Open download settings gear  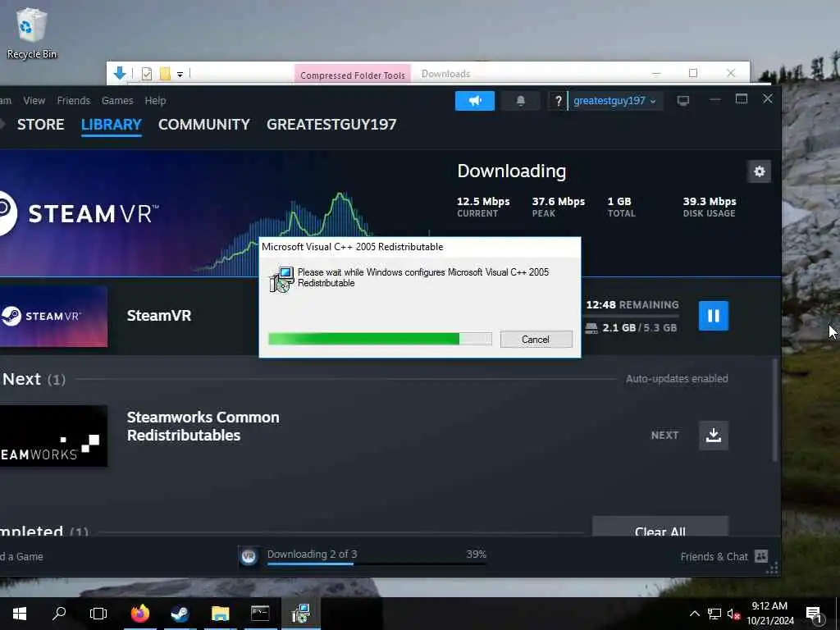click(759, 171)
